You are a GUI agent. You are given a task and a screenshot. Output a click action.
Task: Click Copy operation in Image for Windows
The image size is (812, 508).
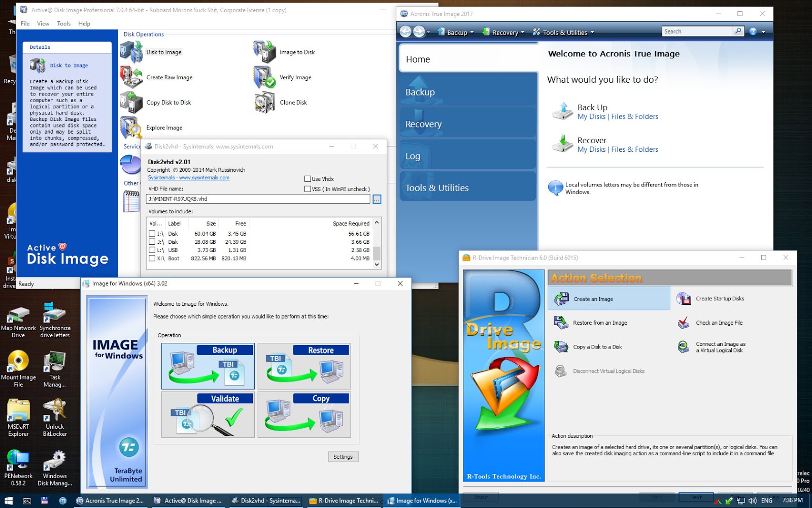[304, 415]
